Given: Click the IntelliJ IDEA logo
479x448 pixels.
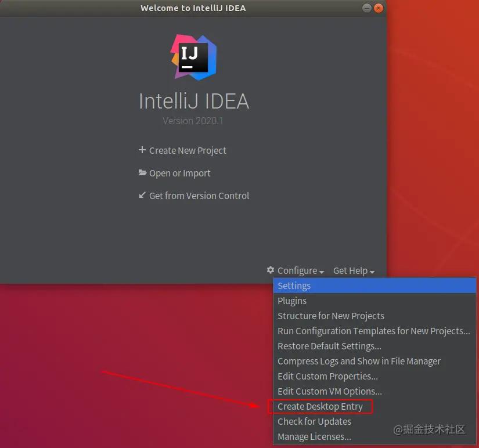Looking at the screenshot, I should click(193, 57).
